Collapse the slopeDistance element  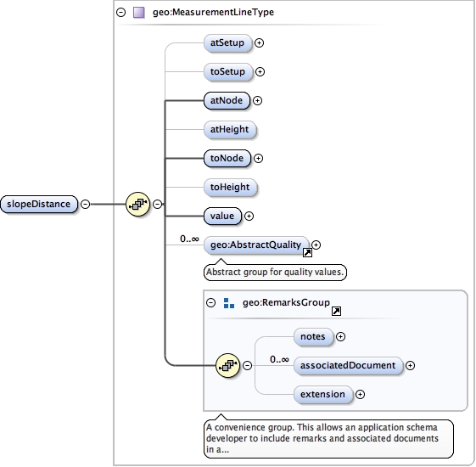(86, 204)
